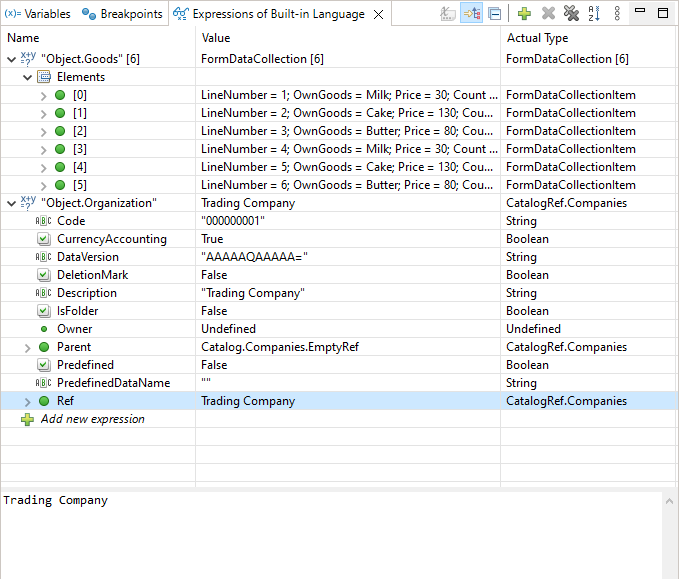Click the CurrencyAccounting boolean checkbox icon
Screen dimensions: 679x579
[x=43, y=239]
